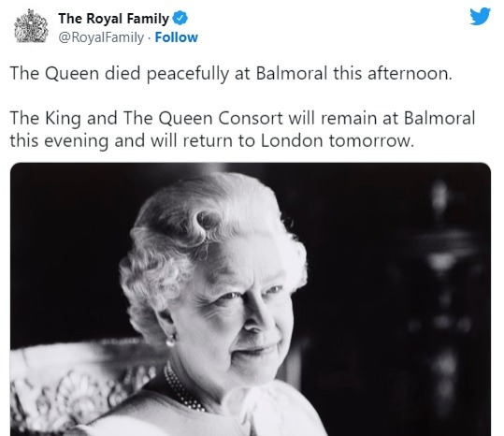Follow the Royal Family account
The width and height of the screenshot is (504, 436).
pyautogui.click(x=176, y=37)
